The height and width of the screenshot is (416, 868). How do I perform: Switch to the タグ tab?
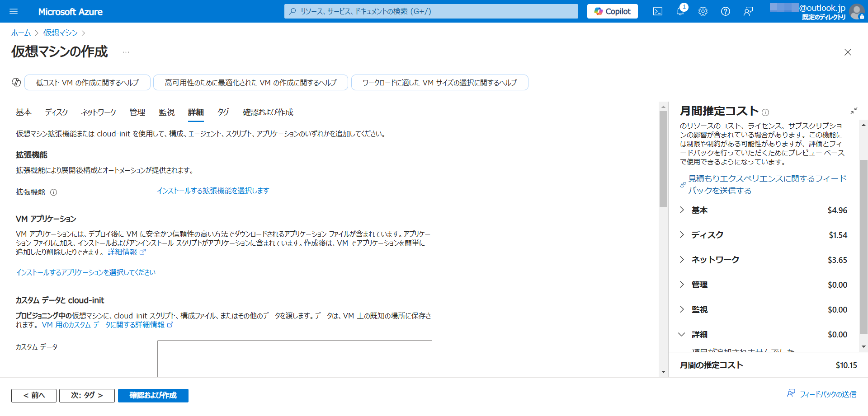pyautogui.click(x=223, y=112)
